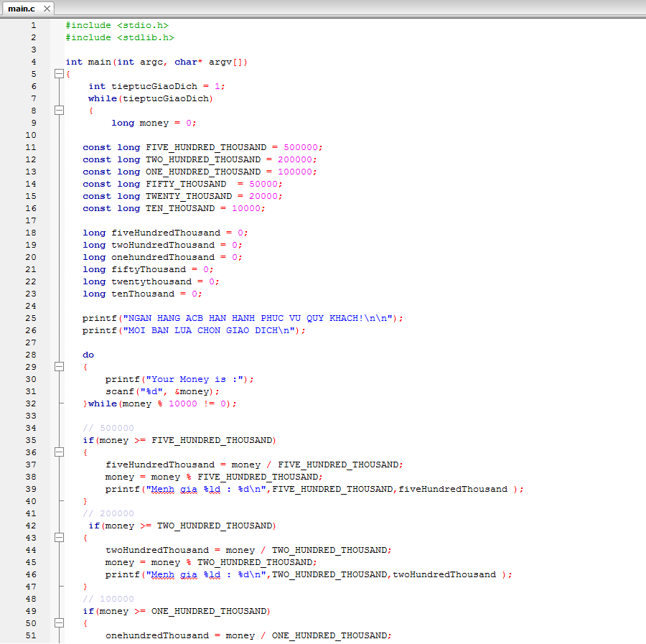Click line number 1 in the gutter
Image resolution: width=646 pixels, height=644 pixels.
coord(33,25)
